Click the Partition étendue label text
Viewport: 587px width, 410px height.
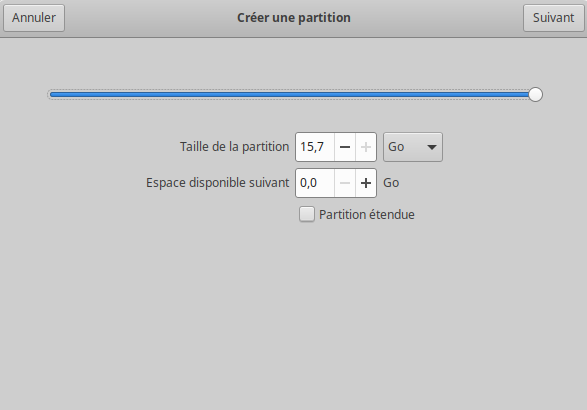[x=367, y=215]
